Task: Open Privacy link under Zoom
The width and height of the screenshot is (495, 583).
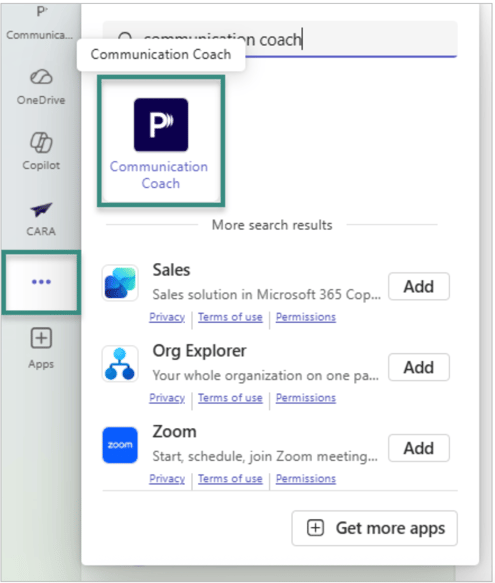Action: pos(167,479)
